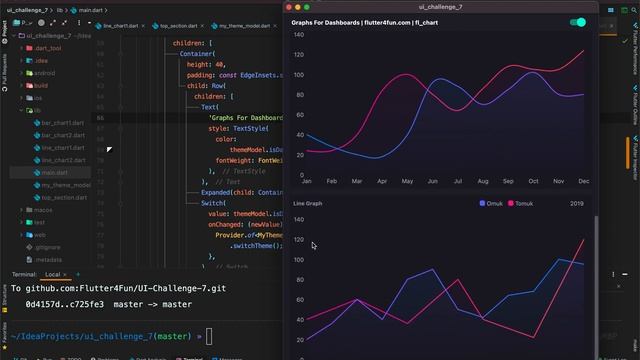The height and width of the screenshot is (360, 640).
Task: Collapse the lib folder
Action: [x=22, y=111]
